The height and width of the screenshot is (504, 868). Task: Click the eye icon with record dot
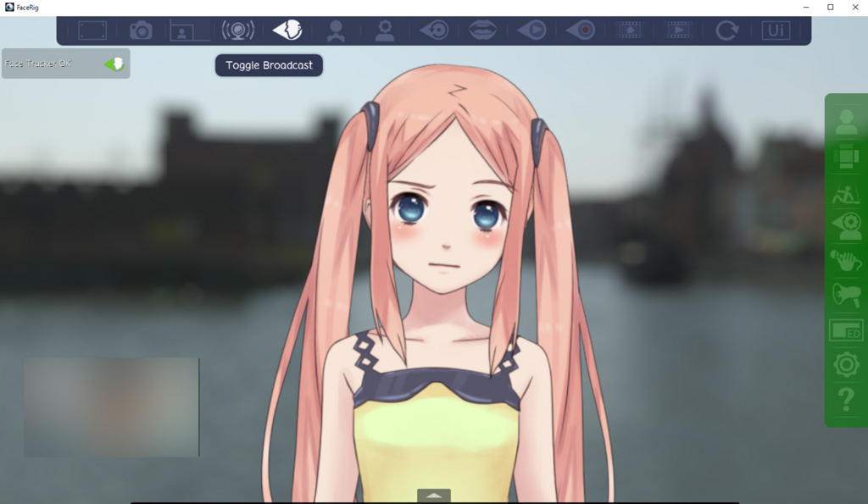click(x=581, y=30)
